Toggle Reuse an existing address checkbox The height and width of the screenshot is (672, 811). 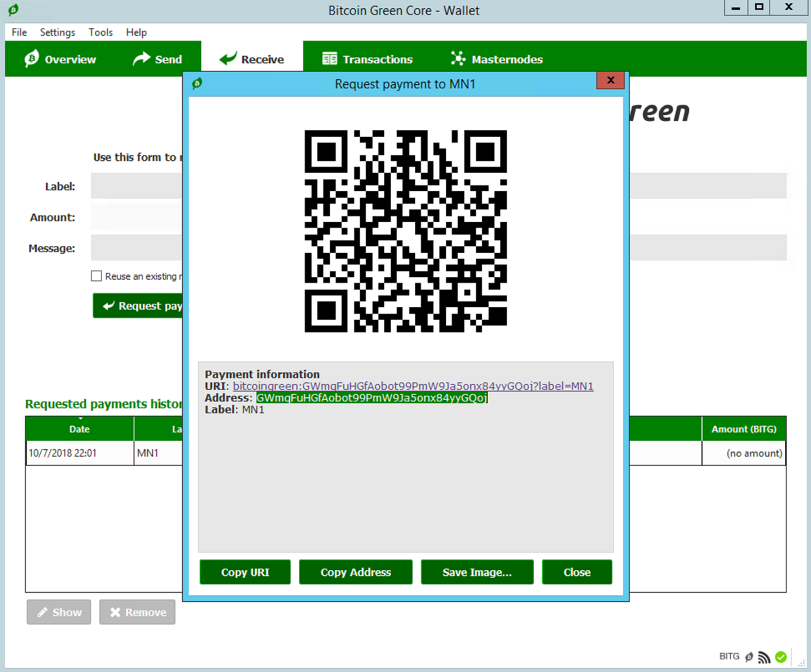tap(96, 276)
